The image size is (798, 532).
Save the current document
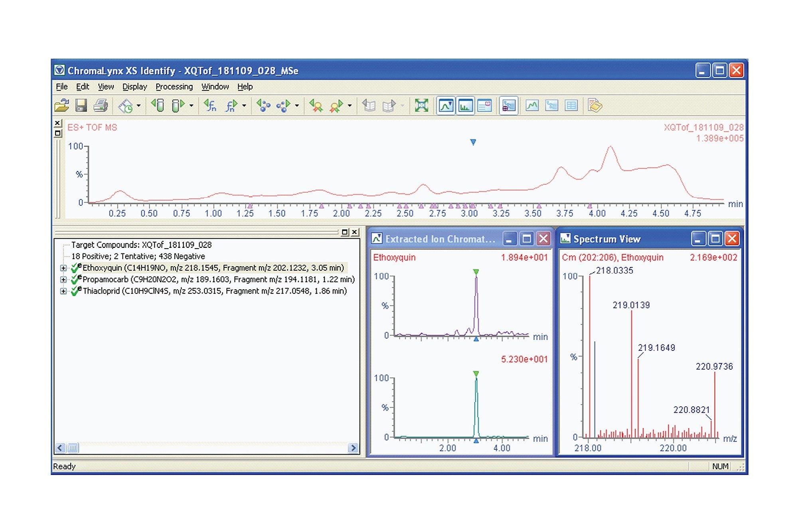click(x=81, y=106)
